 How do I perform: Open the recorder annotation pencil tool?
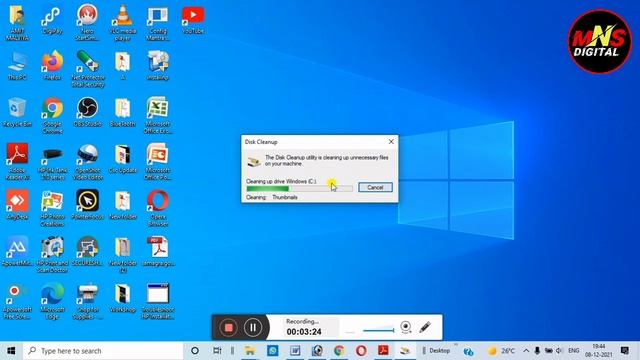point(425,327)
